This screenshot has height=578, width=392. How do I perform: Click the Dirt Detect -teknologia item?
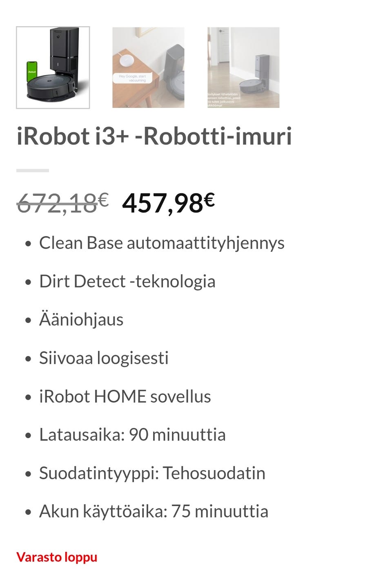pyautogui.click(x=127, y=281)
